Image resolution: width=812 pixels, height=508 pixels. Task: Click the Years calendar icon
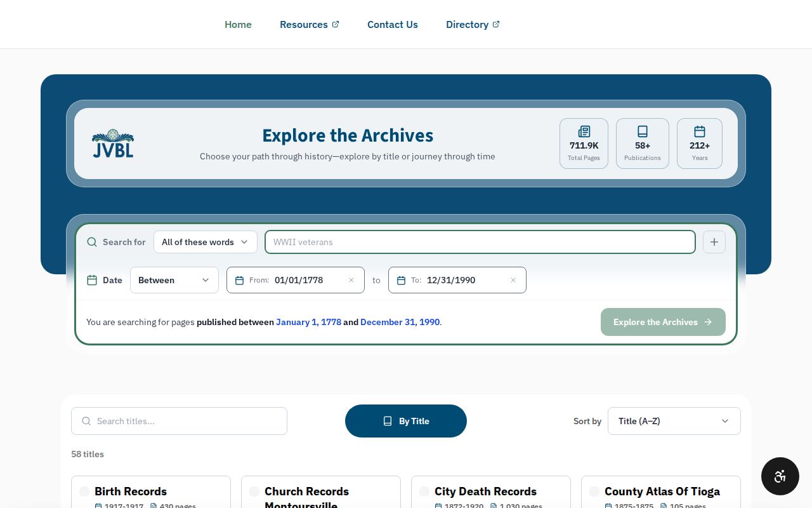point(700,131)
